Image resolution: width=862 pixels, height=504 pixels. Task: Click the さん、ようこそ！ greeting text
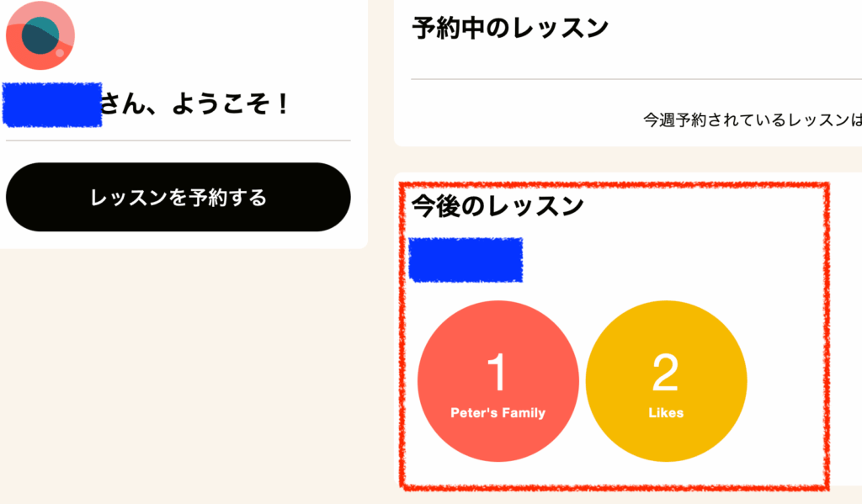pos(194,103)
